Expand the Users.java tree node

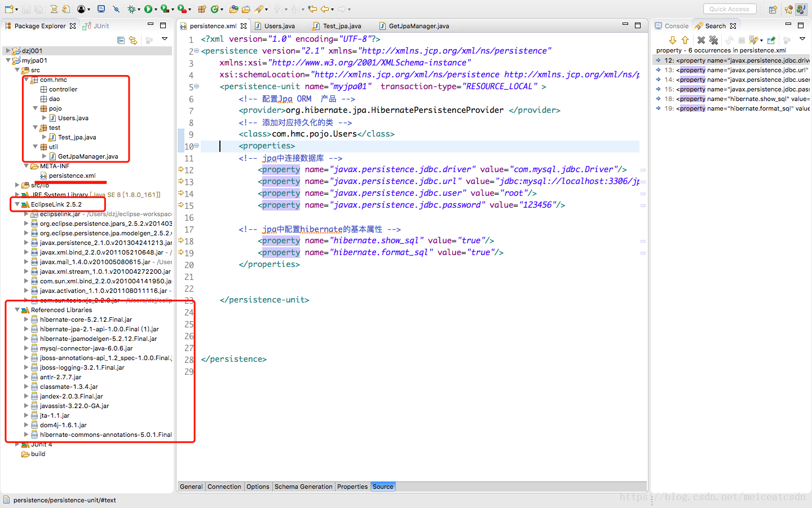pyautogui.click(x=44, y=118)
